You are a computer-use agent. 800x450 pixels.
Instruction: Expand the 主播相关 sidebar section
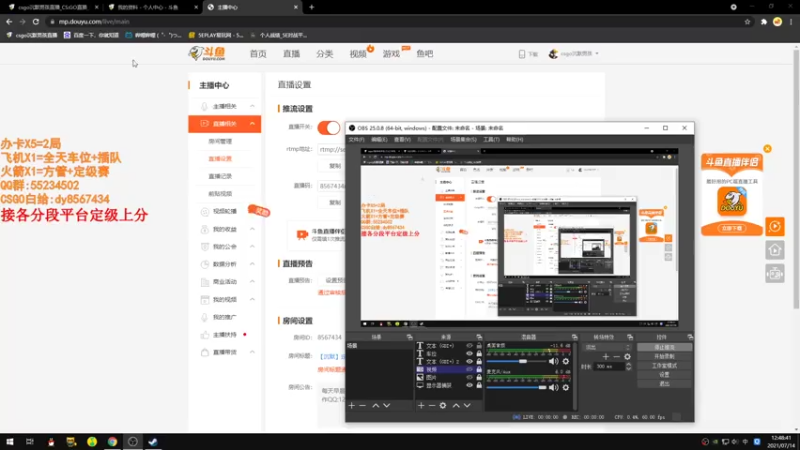point(252,106)
